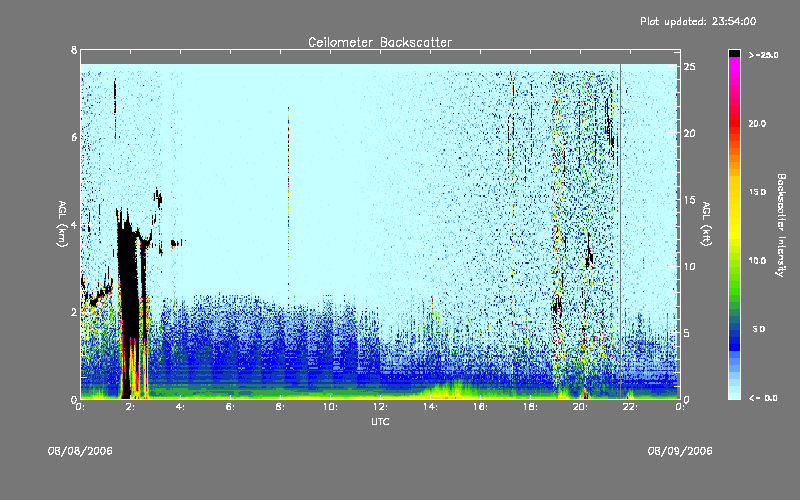Screen dimensions: 800x500
Task: Click the "16:" hour tick on UTC axis
Action: [480, 407]
